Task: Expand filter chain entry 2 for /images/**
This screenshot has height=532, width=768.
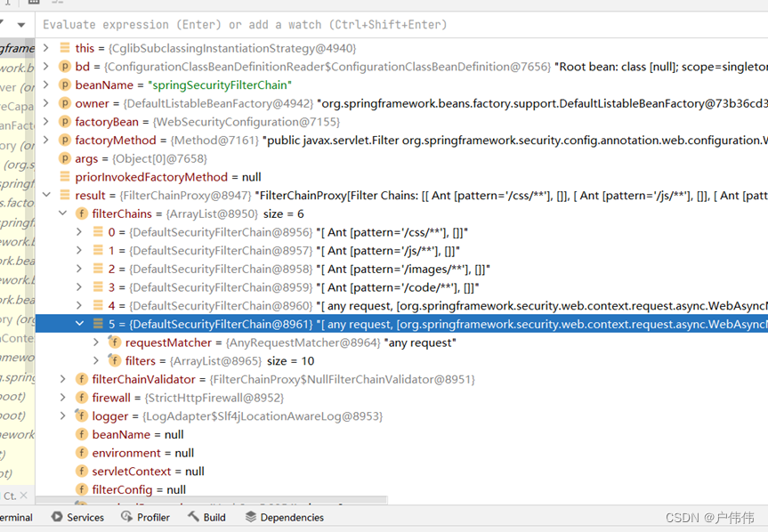Action: (x=79, y=269)
